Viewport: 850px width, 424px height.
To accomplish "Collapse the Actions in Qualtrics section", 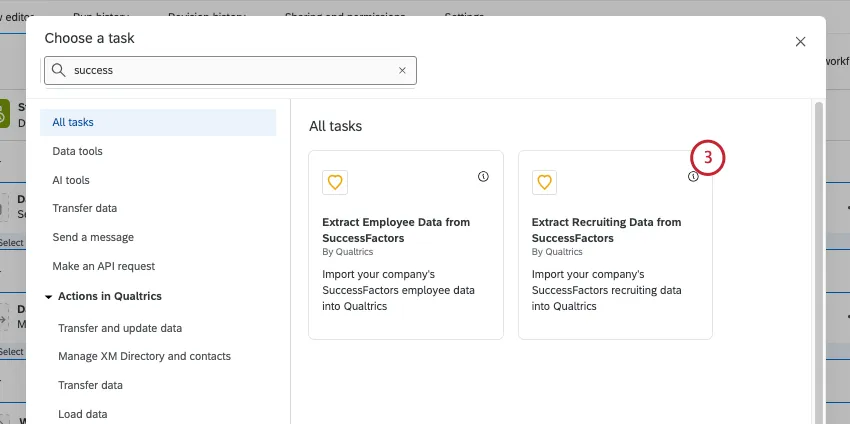I will tap(48, 297).
